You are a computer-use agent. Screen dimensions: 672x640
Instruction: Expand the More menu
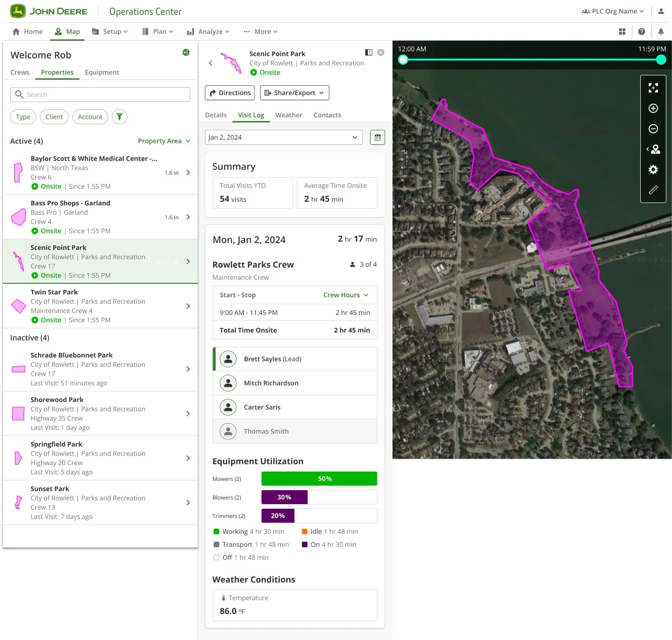pyautogui.click(x=261, y=32)
